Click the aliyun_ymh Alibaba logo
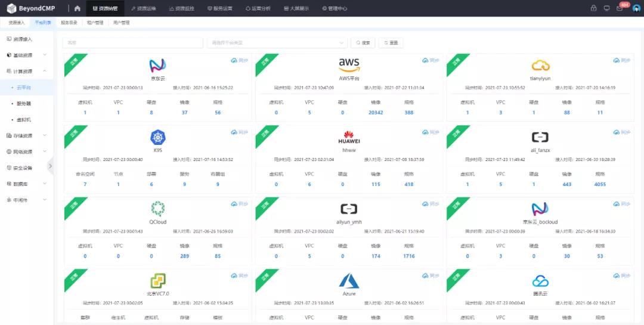The image size is (644, 325). [x=349, y=209]
